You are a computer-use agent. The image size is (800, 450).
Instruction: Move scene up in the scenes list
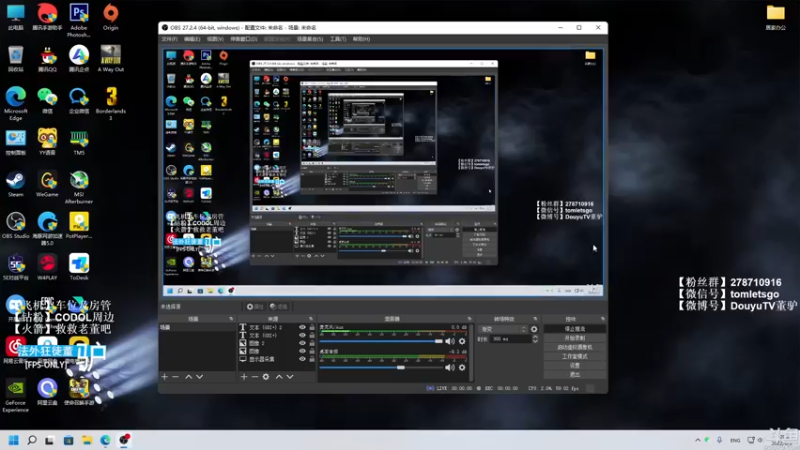pos(188,377)
